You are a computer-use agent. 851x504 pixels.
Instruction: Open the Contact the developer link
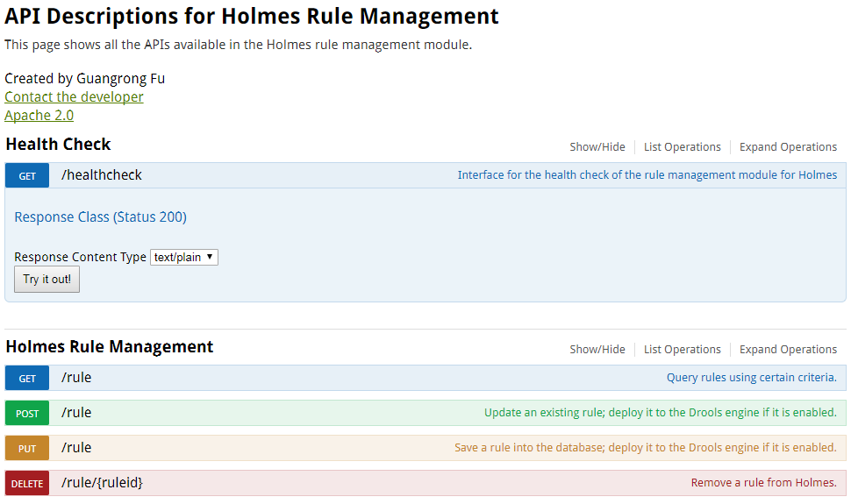pyautogui.click(x=74, y=97)
